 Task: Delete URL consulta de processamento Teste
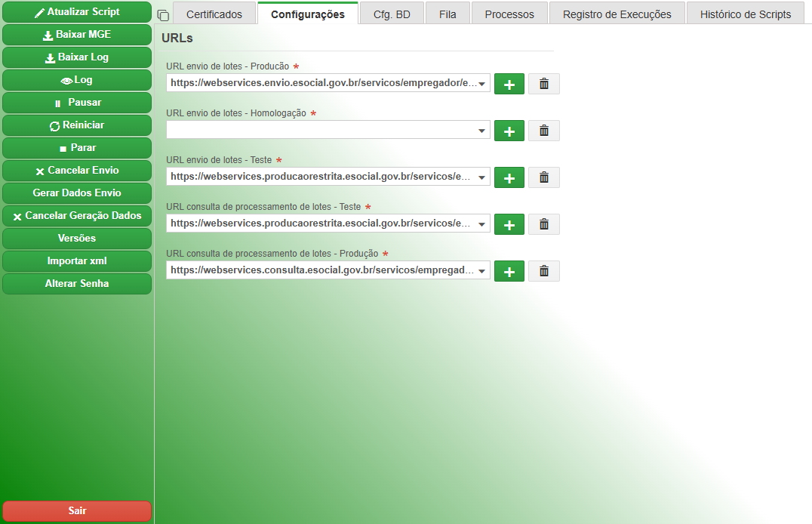[544, 224]
